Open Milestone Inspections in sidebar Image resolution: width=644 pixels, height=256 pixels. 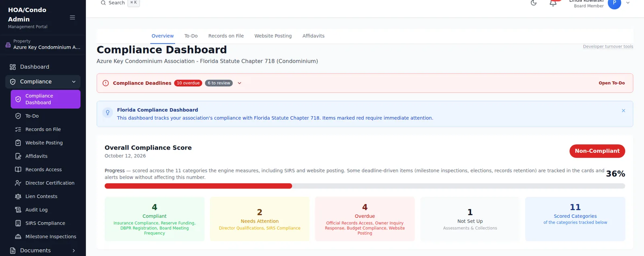point(45,237)
